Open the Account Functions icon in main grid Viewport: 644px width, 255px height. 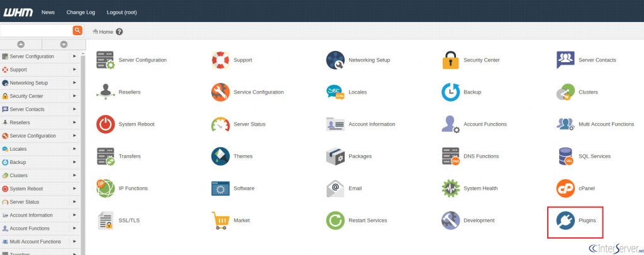click(x=450, y=124)
